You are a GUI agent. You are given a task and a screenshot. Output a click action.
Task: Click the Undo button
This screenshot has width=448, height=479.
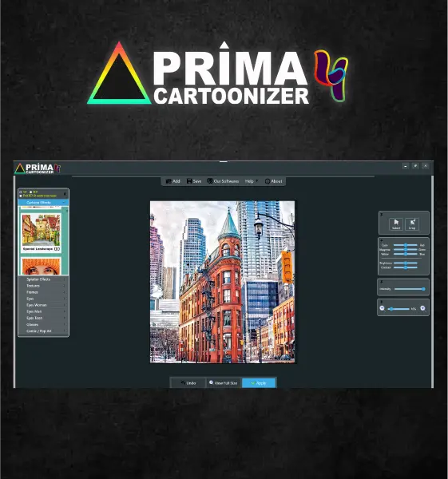(188, 382)
